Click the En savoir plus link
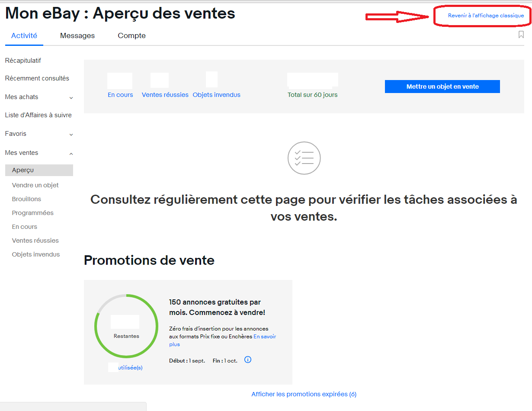The width and height of the screenshot is (532, 411). [264, 337]
